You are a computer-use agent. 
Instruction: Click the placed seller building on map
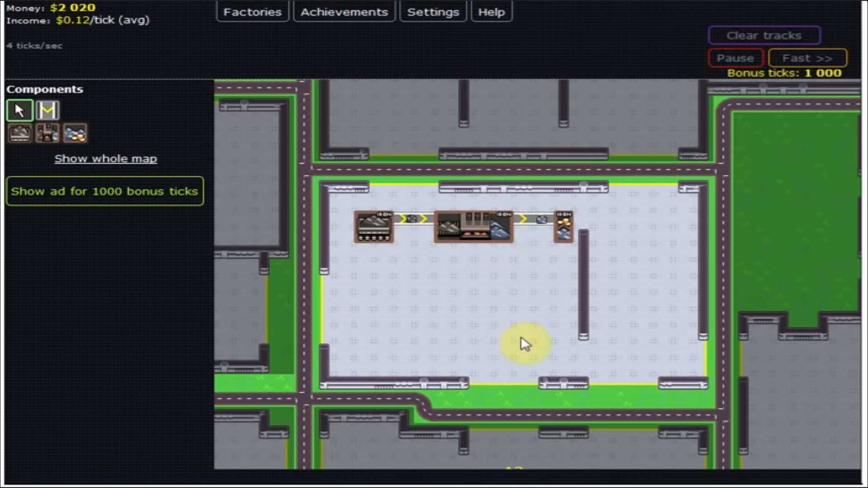pos(563,227)
